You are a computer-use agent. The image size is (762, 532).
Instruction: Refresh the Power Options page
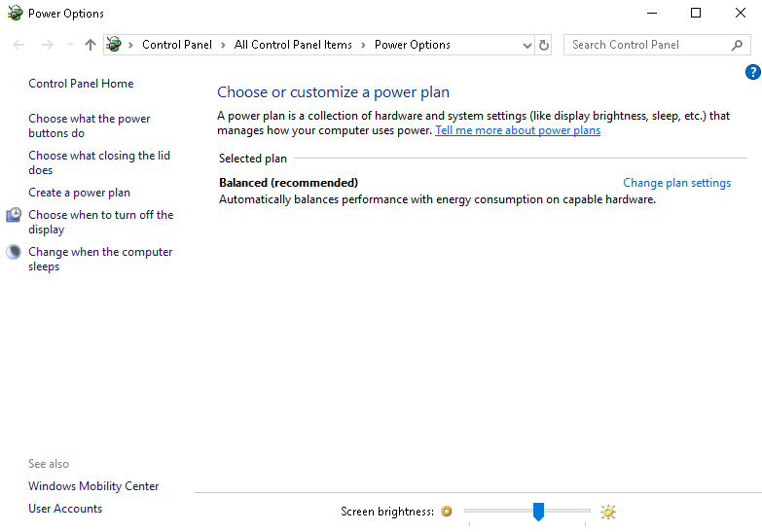point(543,45)
